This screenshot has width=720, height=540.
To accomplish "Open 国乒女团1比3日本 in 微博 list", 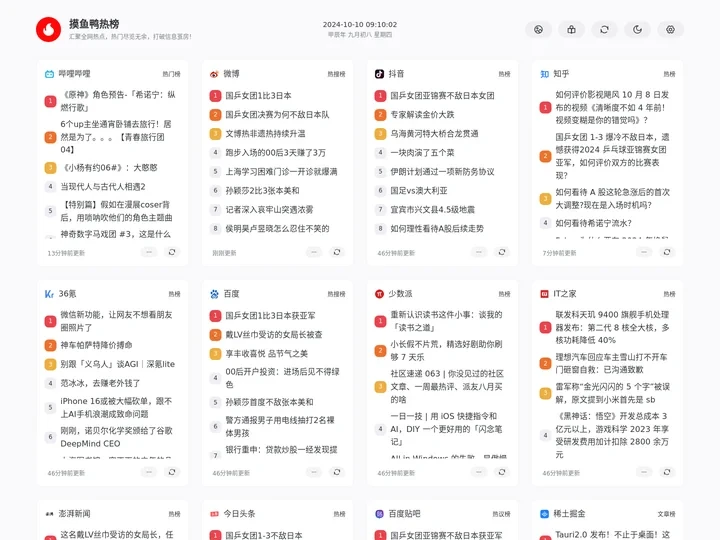I will click(x=258, y=96).
